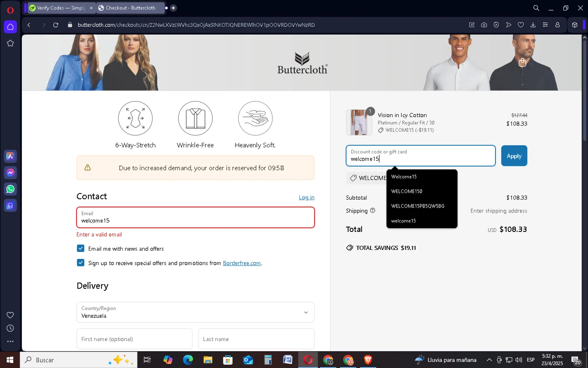The image size is (588, 368).
Task: Open the profile account icon in the toolbar
Action: (x=557, y=25)
